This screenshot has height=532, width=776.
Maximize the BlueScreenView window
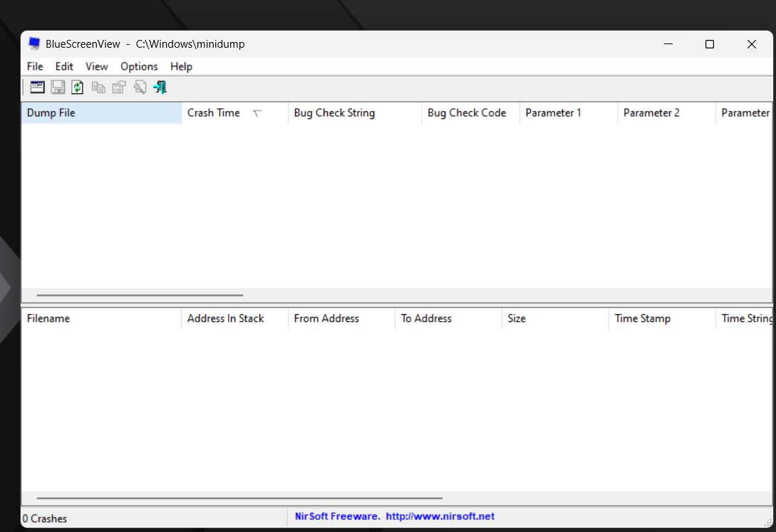point(710,44)
